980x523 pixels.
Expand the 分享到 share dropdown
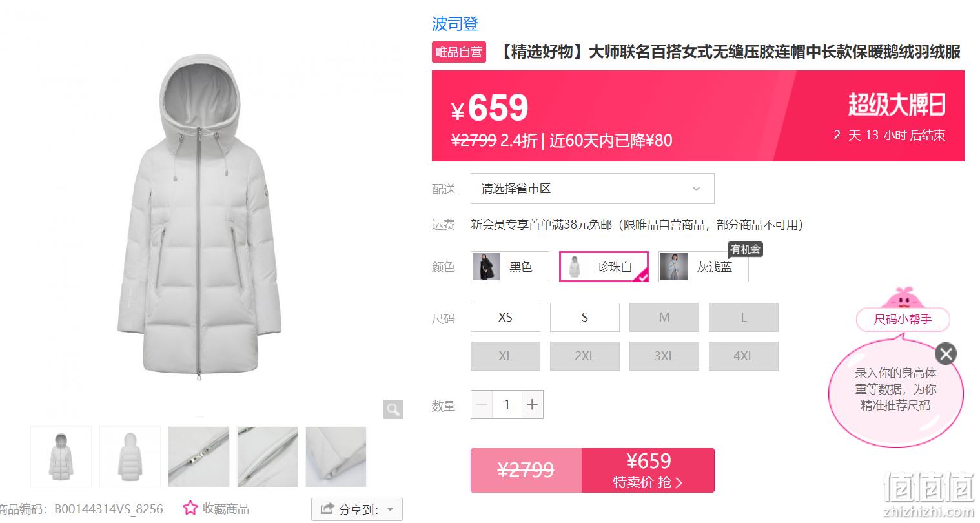[x=357, y=509]
